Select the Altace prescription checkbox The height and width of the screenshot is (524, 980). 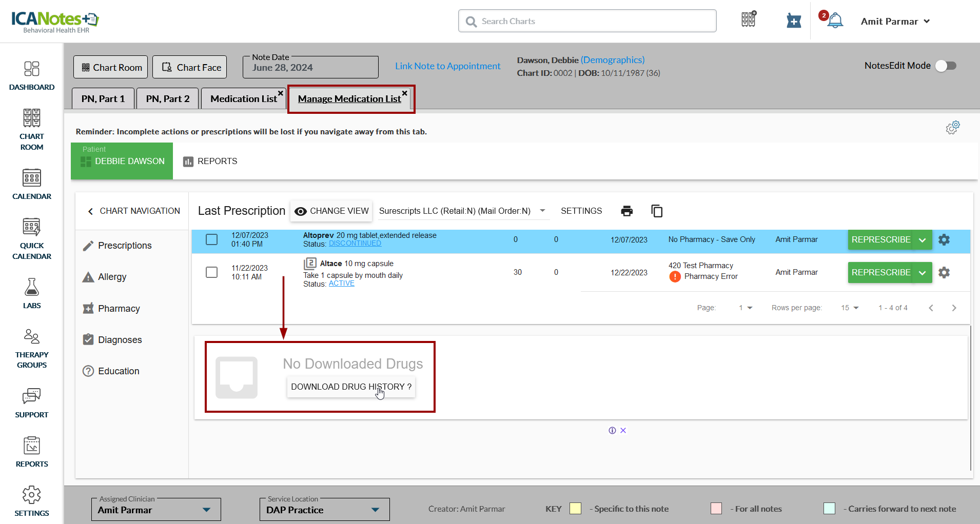tap(211, 272)
